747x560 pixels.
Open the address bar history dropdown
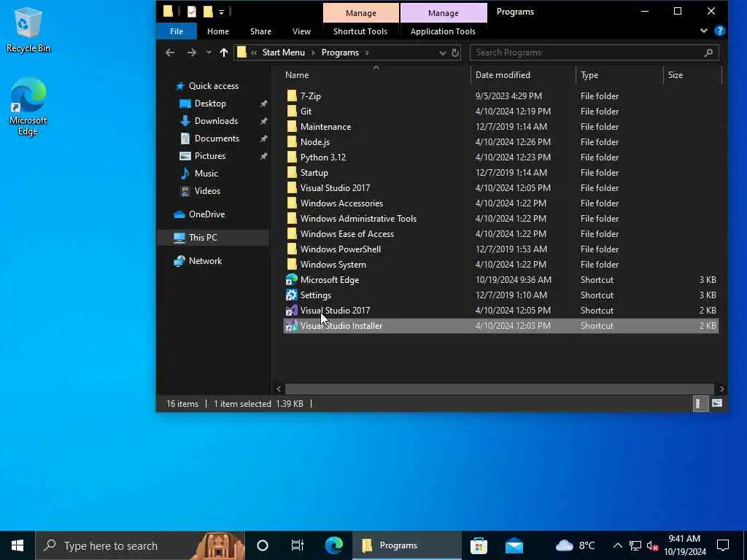[x=442, y=52]
